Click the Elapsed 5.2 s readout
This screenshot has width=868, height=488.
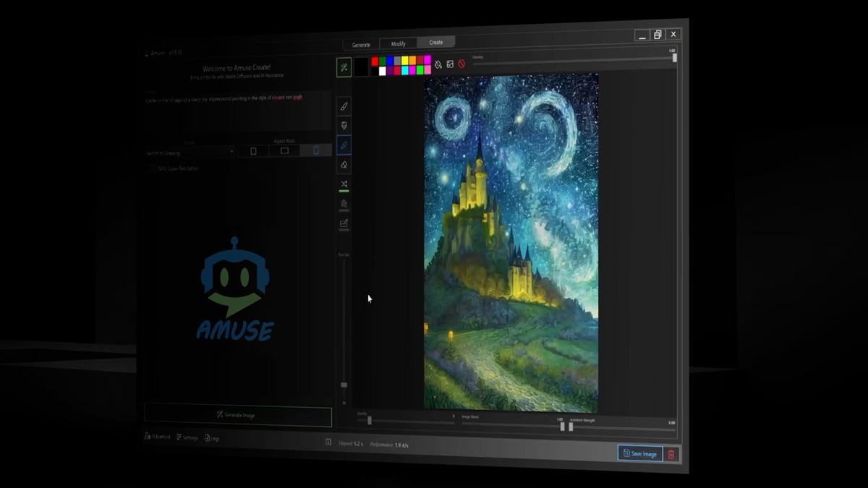(x=351, y=443)
